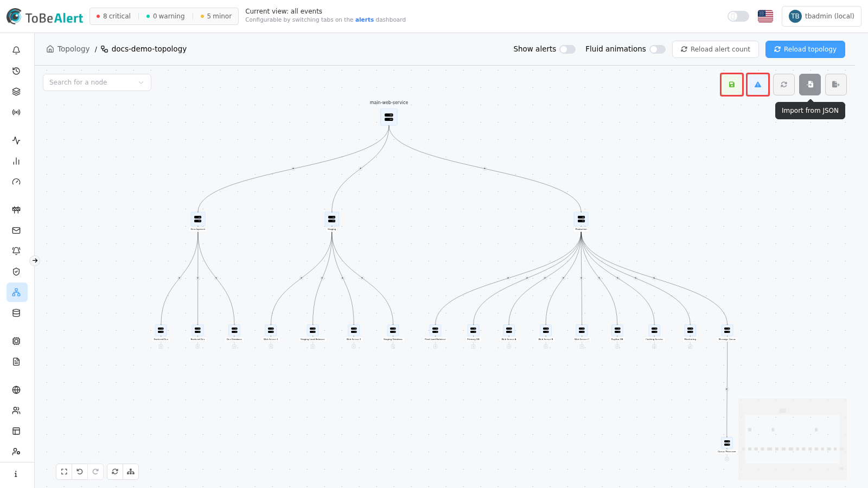Select the topology sidebar icon
This screenshot has height=488, width=868.
tap(17, 292)
